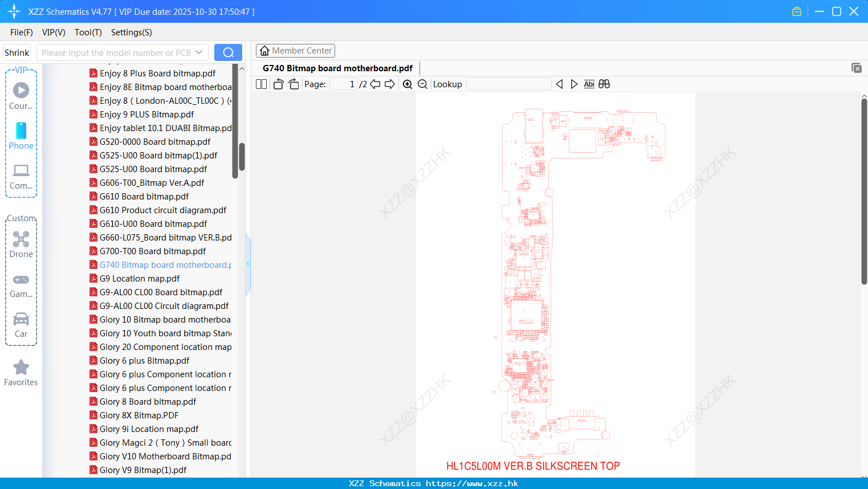Click the PDF viewer vertical scrollbar

(864, 191)
